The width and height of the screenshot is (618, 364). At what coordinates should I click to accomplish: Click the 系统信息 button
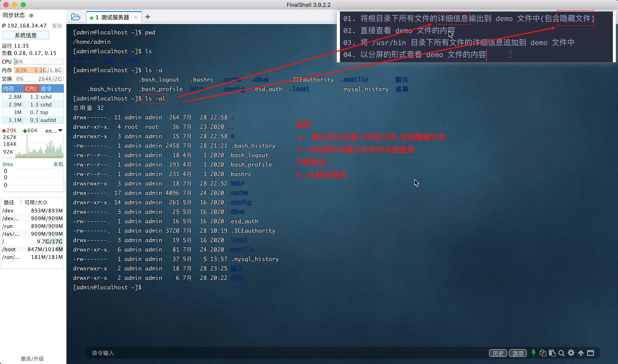coord(26,35)
